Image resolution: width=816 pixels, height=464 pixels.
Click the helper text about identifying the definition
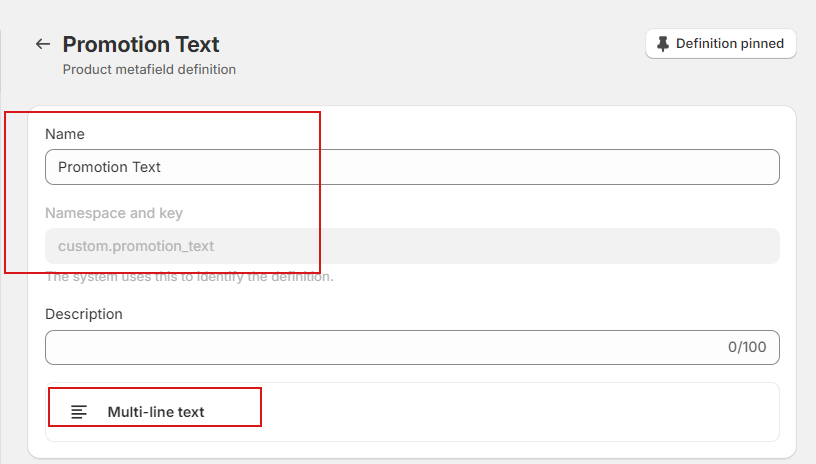[x=190, y=277]
